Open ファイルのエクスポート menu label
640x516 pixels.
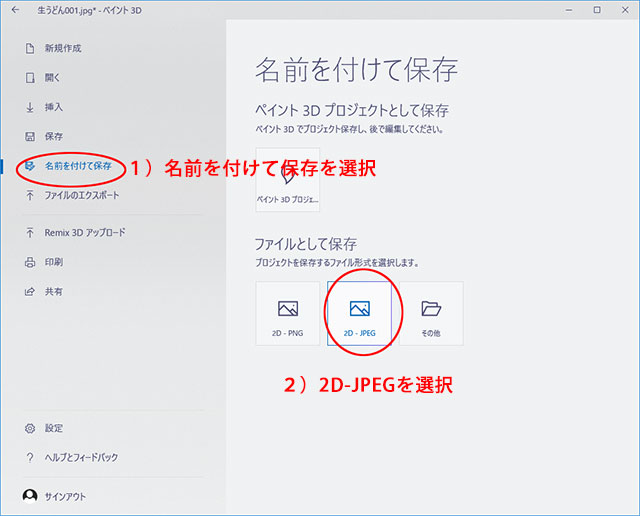coord(82,195)
